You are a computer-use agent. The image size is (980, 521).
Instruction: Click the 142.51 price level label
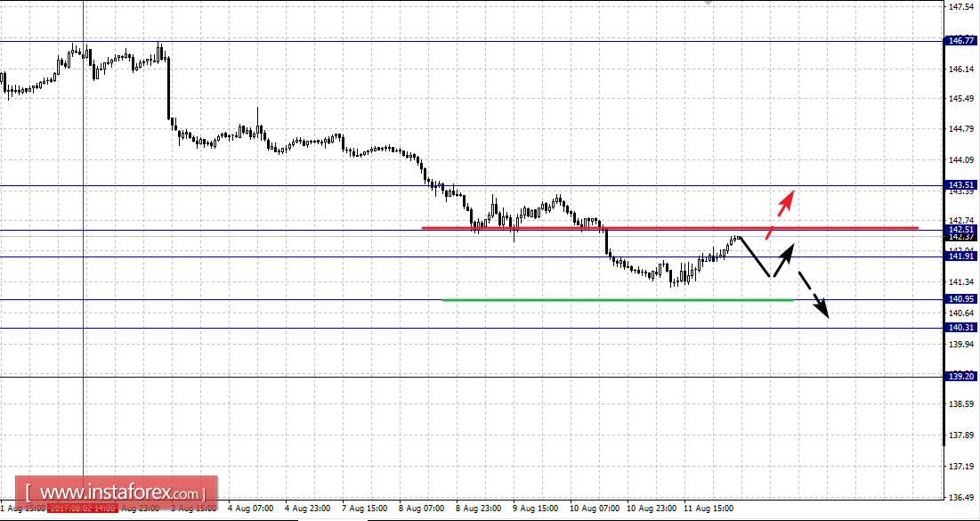960,230
